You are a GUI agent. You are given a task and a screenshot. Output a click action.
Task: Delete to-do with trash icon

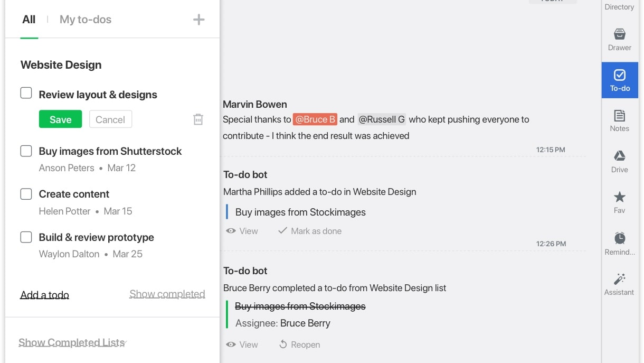coord(198,119)
